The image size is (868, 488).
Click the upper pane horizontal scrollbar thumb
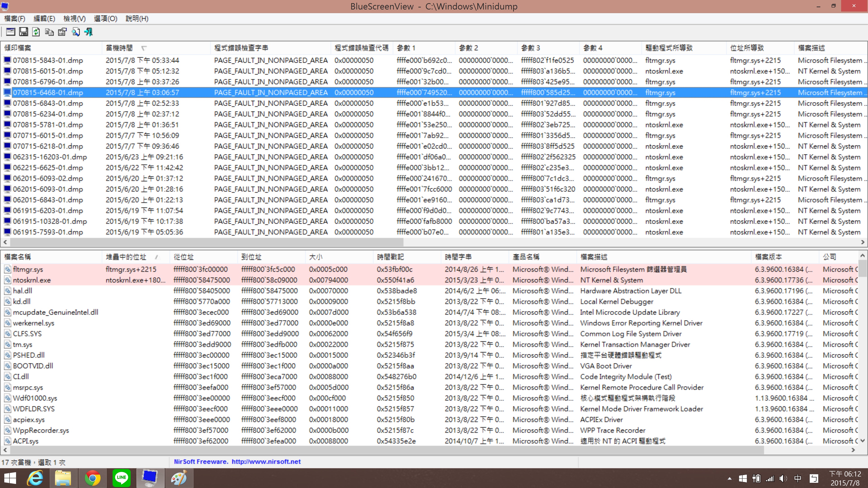pyautogui.click(x=207, y=242)
